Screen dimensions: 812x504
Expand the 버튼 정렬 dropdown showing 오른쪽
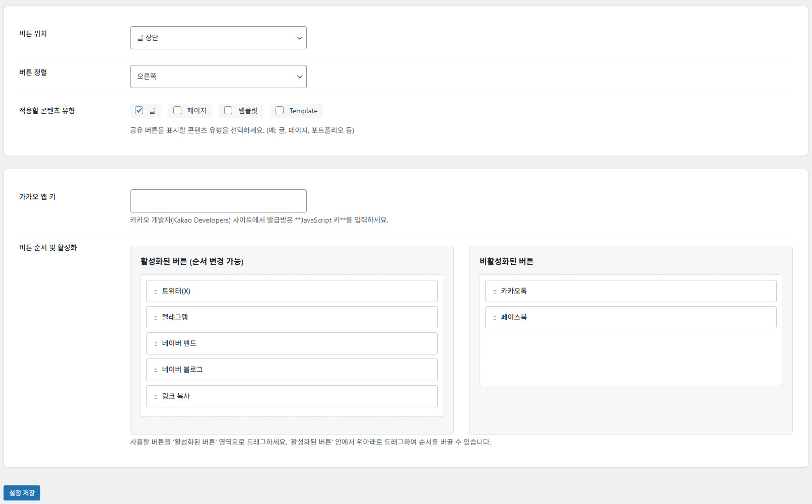point(218,77)
